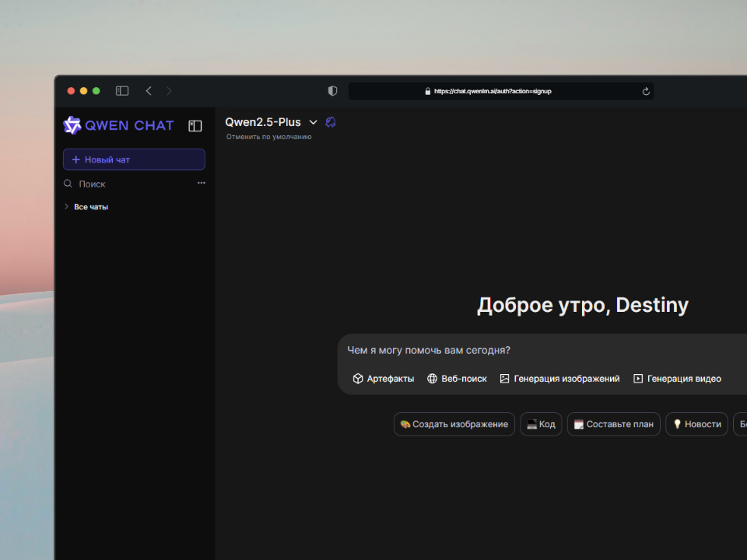The height and width of the screenshot is (560, 747).
Task: Choose the Новости suggestion chip
Action: [x=696, y=424]
